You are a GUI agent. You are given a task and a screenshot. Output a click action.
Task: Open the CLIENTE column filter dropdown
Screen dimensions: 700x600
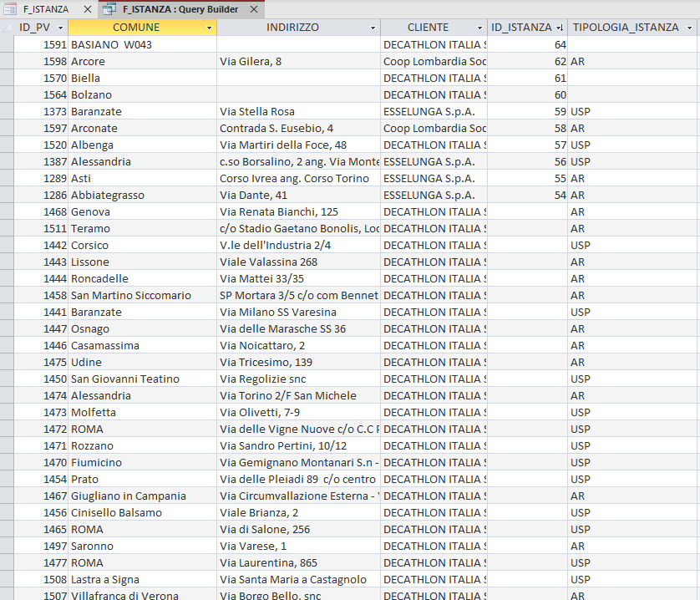click(480, 28)
